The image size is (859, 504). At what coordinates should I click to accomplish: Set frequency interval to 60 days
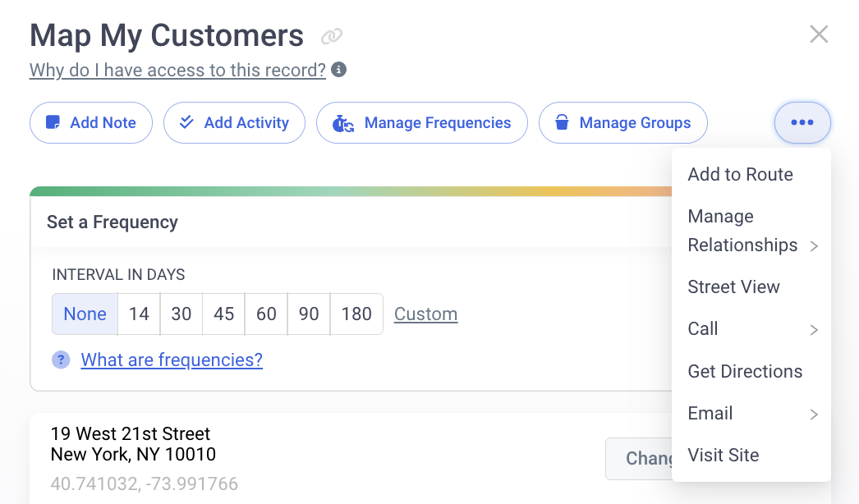(x=266, y=314)
